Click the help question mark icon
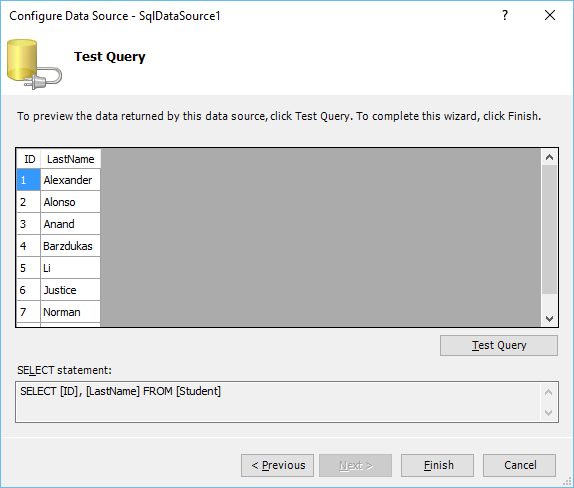The width and height of the screenshot is (574, 488). [505, 15]
